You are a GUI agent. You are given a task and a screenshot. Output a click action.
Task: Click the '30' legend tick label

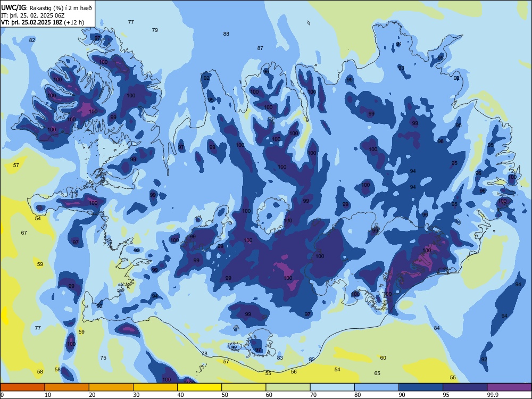click(x=136, y=395)
